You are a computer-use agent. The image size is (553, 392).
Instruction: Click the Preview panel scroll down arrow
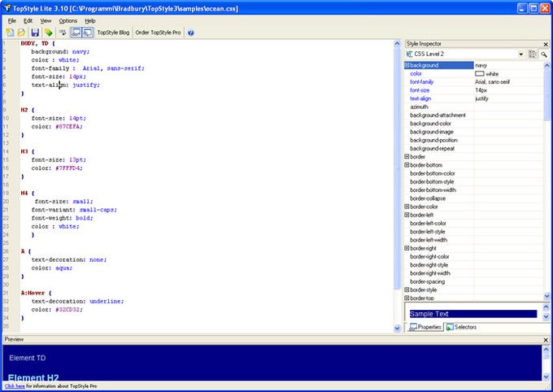point(546,376)
